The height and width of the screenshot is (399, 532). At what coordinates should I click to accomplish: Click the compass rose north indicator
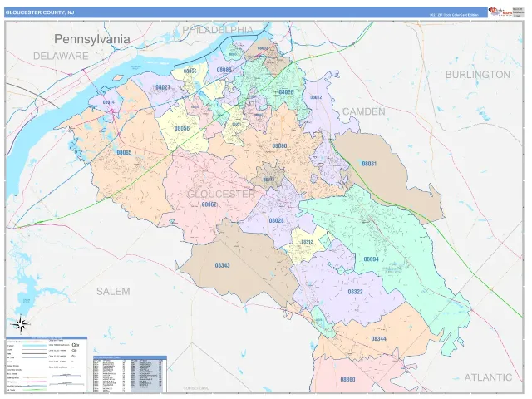click(21, 324)
